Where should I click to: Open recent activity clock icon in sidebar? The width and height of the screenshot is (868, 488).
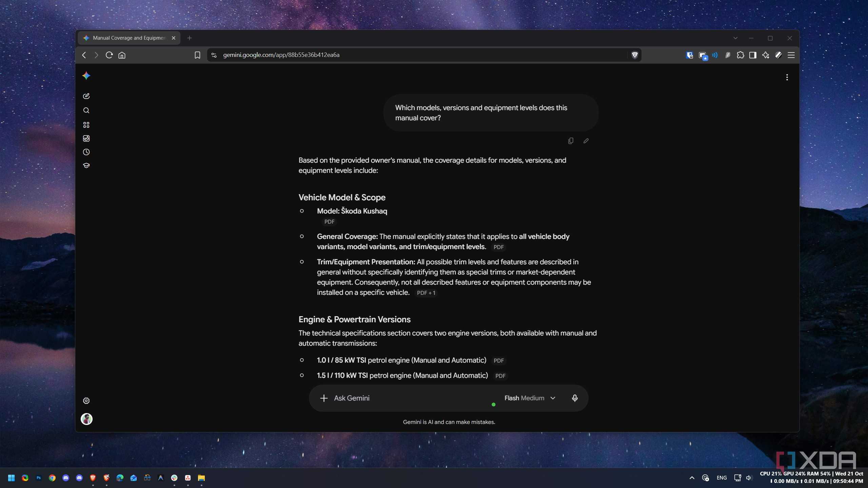[x=86, y=152]
